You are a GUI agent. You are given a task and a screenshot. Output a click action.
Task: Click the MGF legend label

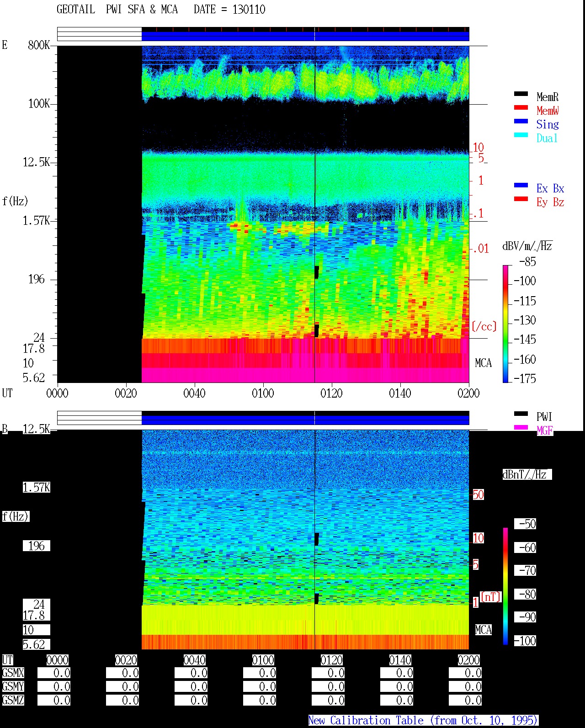click(545, 430)
